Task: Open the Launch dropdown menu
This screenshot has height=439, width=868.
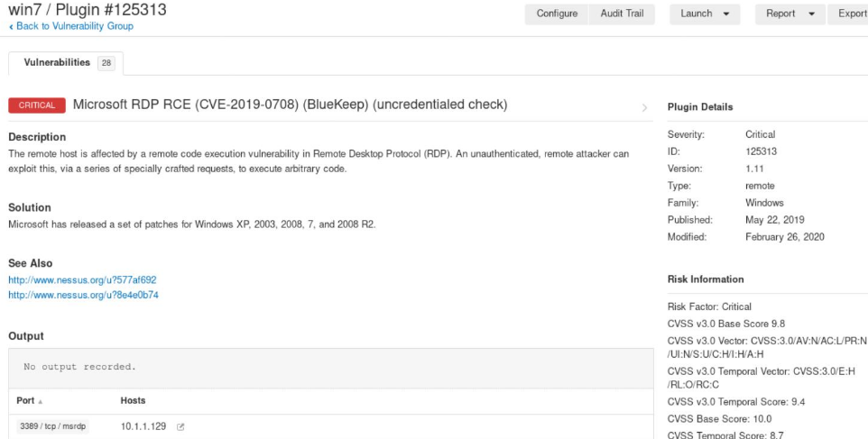Action: tap(704, 14)
